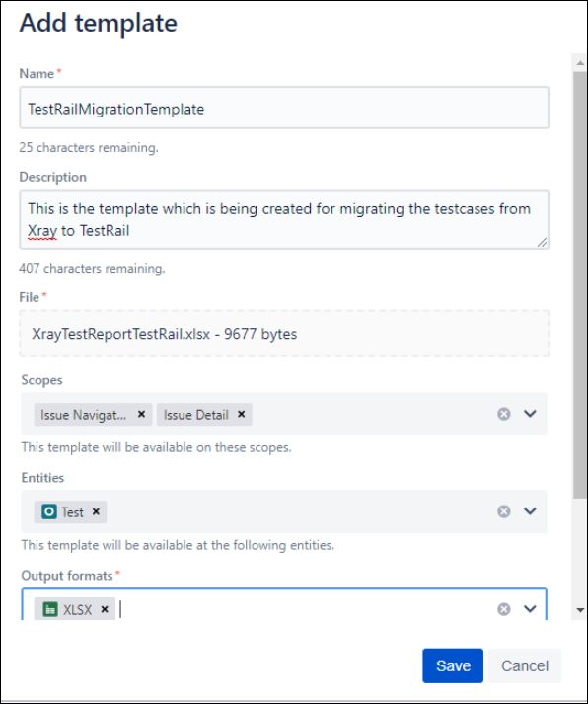This screenshot has height=704, width=588.
Task: Click the '407 characters remaining.' text
Action: [92, 268]
